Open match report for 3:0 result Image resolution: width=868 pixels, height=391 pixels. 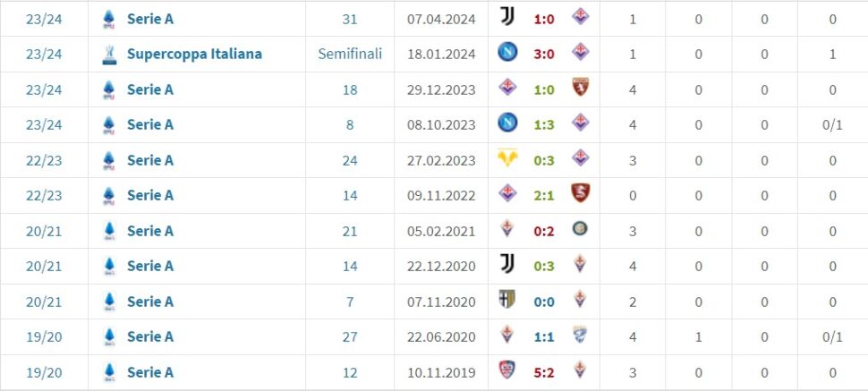pyautogui.click(x=544, y=54)
